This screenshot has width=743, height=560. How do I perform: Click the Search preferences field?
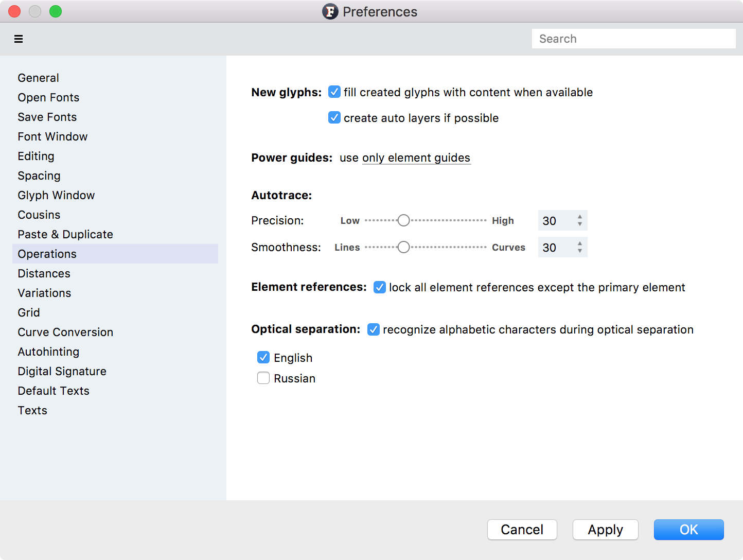click(x=634, y=39)
